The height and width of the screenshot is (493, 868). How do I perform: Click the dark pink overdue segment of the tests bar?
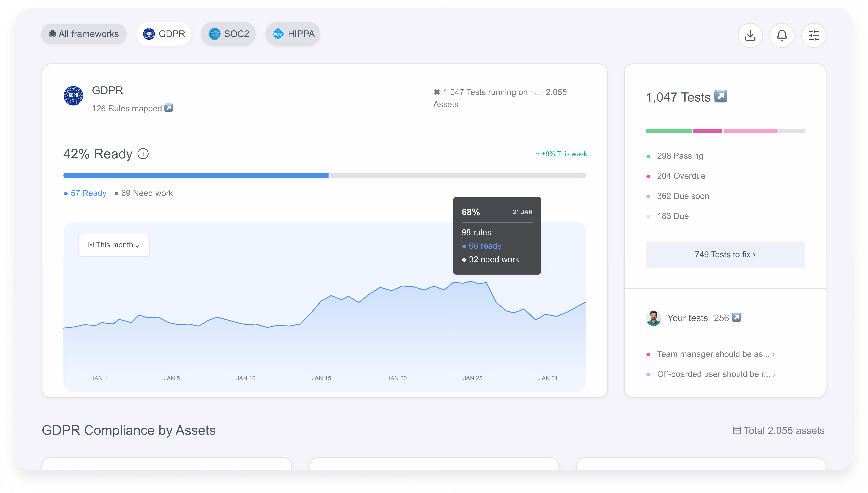(x=708, y=131)
